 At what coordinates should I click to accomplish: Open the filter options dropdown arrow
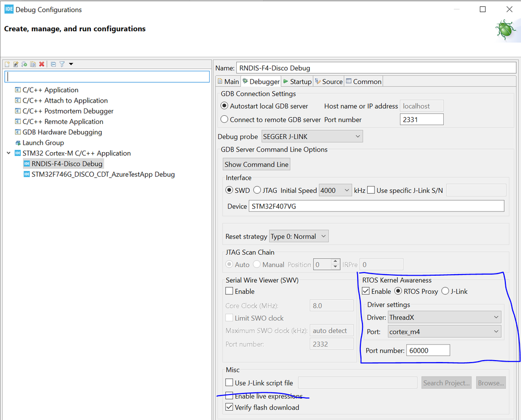(x=71, y=64)
